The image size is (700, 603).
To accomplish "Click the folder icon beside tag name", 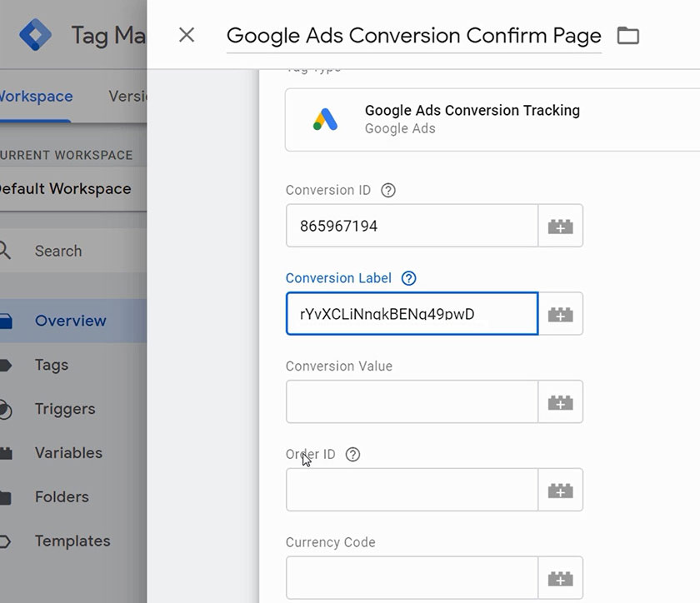I will (627, 36).
